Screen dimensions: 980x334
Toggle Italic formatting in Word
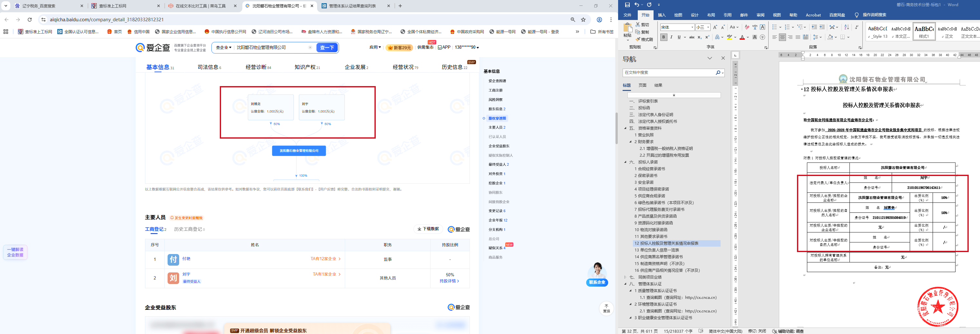point(671,37)
